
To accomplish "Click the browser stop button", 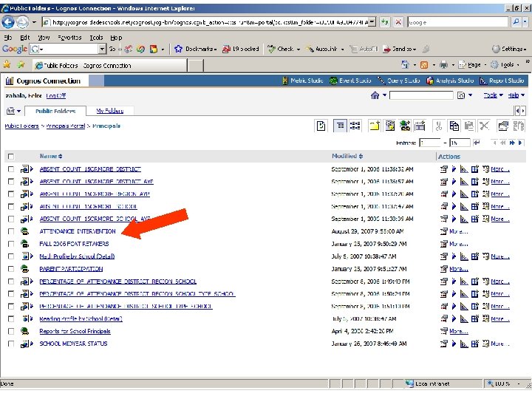I will click(398, 22).
